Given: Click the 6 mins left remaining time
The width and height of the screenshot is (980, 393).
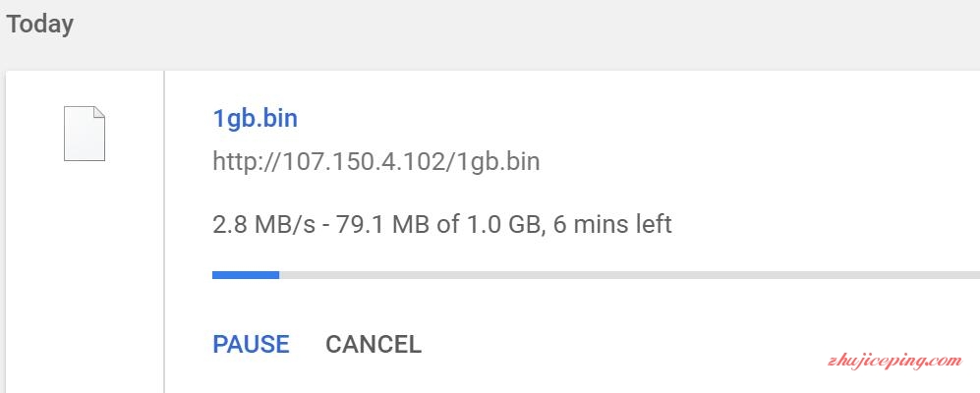Looking at the screenshot, I should pos(612,224).
